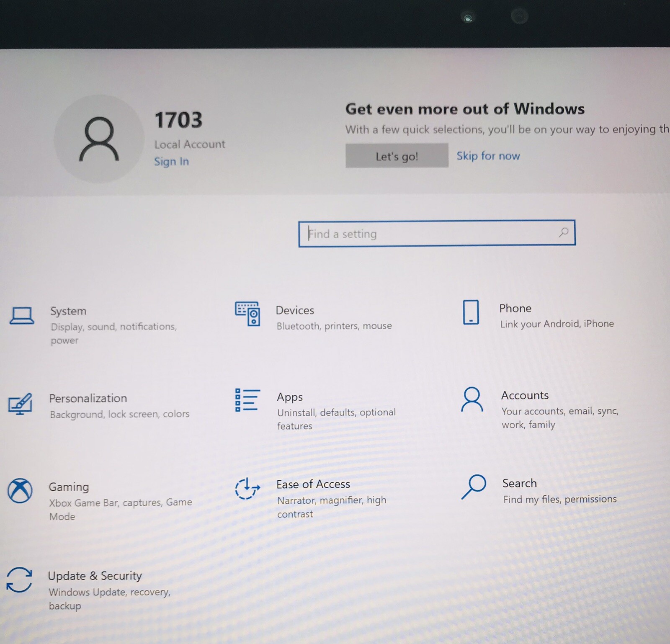Select Update & Security category title
The image size is (670, 644).
[x=95, y=576]
